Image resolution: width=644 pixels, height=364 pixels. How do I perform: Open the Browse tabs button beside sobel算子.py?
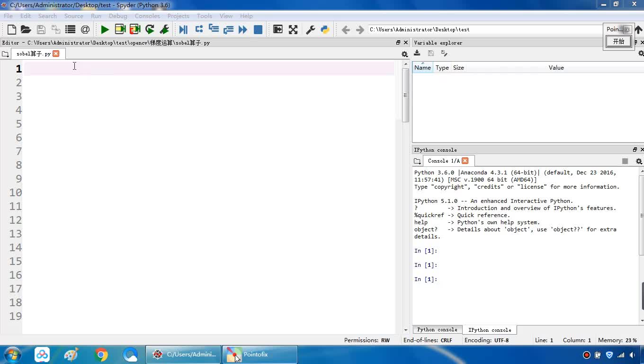pos(6,54)
